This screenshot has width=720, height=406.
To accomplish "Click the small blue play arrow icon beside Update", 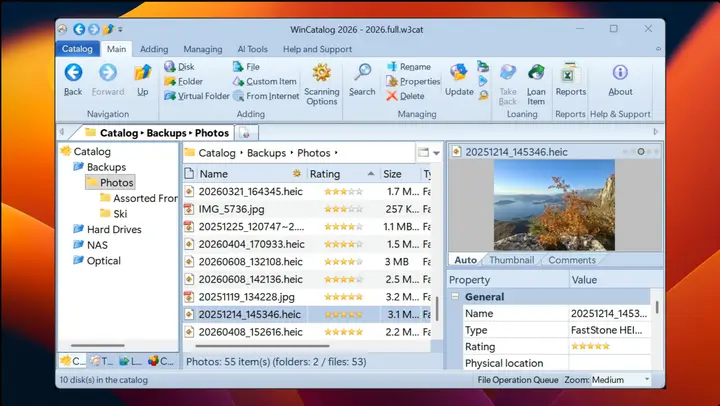I will [483, 81].
